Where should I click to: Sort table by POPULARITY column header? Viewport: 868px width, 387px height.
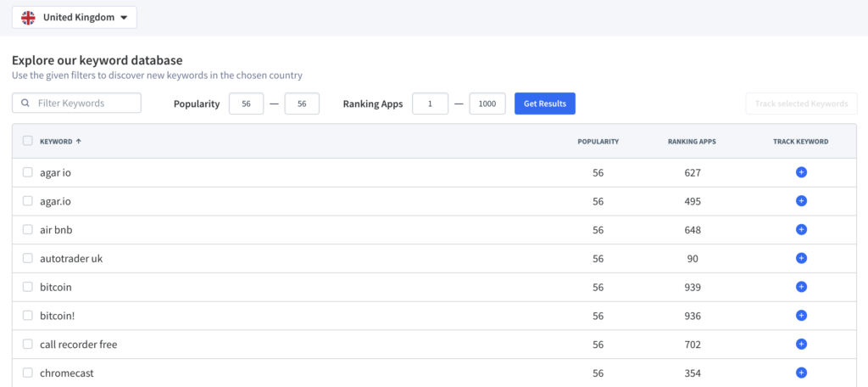(598, 142)
